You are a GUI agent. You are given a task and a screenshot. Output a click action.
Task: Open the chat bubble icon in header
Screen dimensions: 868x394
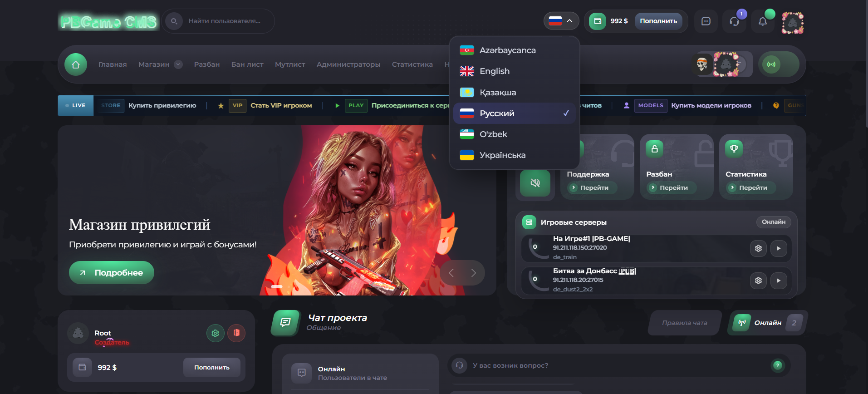pos(706,21)
